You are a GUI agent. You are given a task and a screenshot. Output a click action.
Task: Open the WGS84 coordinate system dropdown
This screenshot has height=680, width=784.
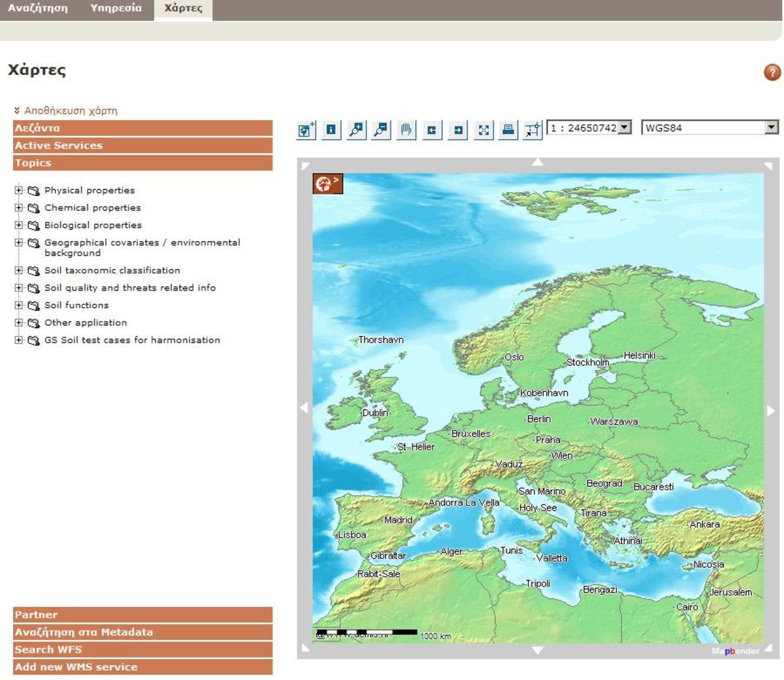(772, 127)
